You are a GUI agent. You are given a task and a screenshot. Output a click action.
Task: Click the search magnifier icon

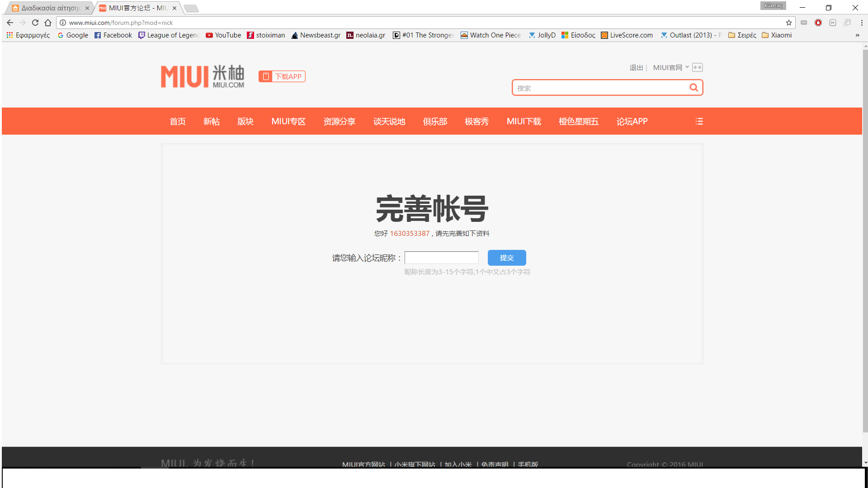point(693,88)
